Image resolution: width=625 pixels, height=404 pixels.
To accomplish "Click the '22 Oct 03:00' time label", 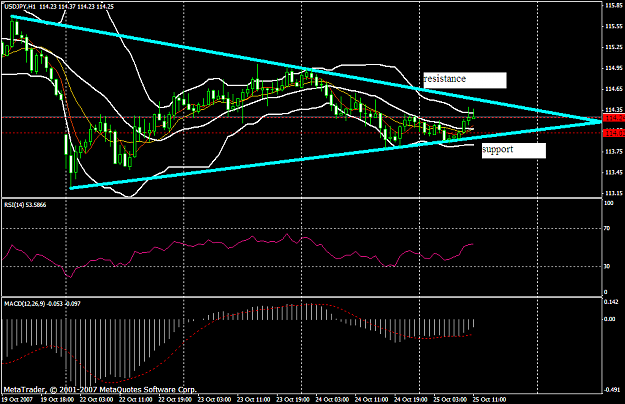I will click(x=96, y=399).
